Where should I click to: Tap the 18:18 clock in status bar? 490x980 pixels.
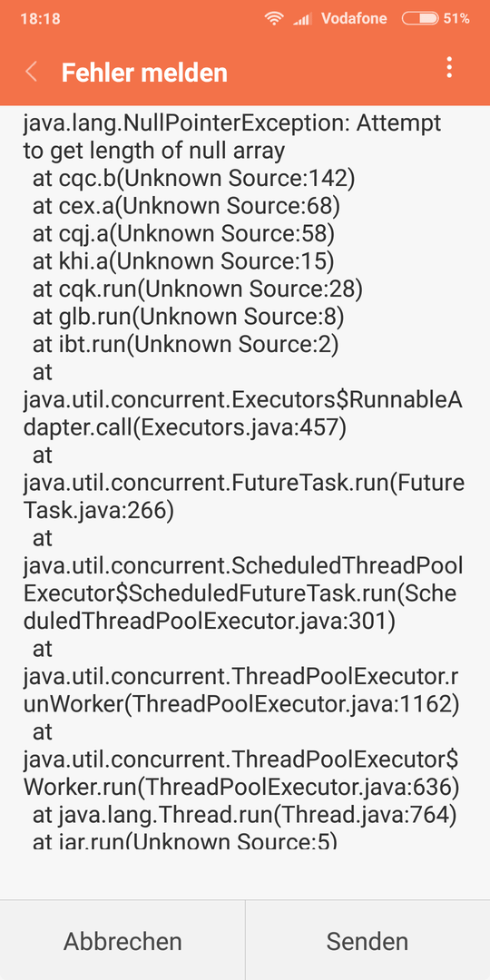41,19
